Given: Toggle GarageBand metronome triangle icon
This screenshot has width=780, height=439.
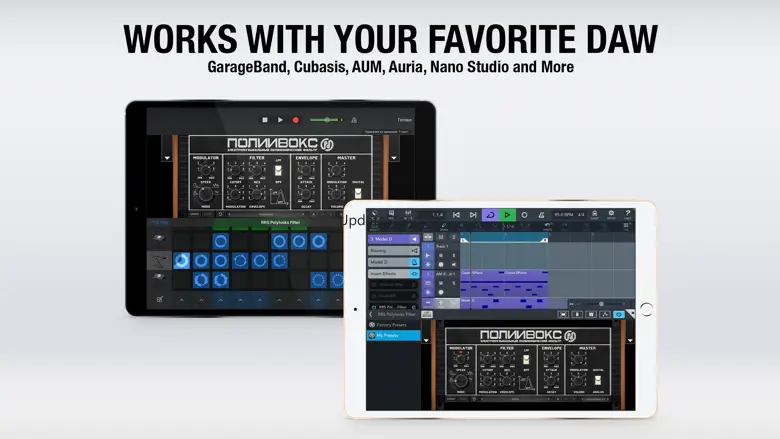Looking at the screenshot, I should coord(354,120).
